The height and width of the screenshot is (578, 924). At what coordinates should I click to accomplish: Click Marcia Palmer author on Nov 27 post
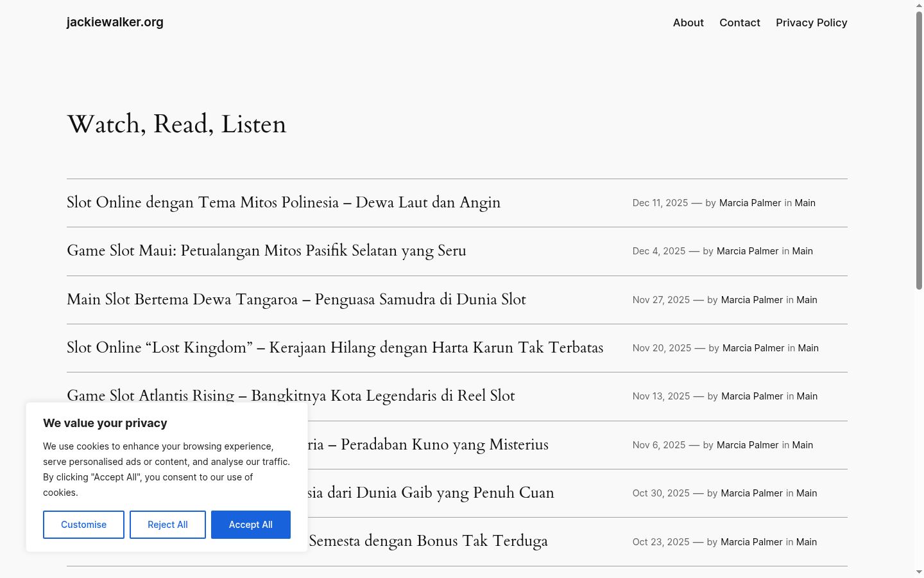coord(752,300)
